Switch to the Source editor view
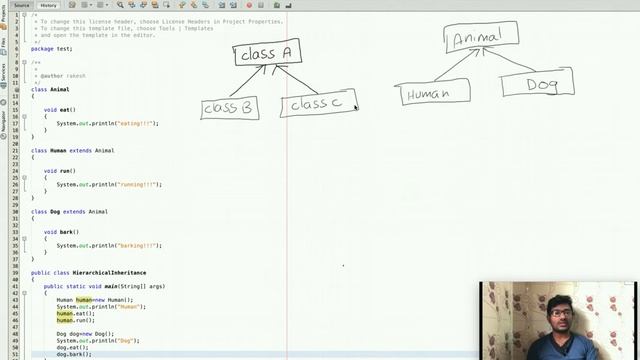Viewport: 640px width, 360px height. [x=22, y=5]
